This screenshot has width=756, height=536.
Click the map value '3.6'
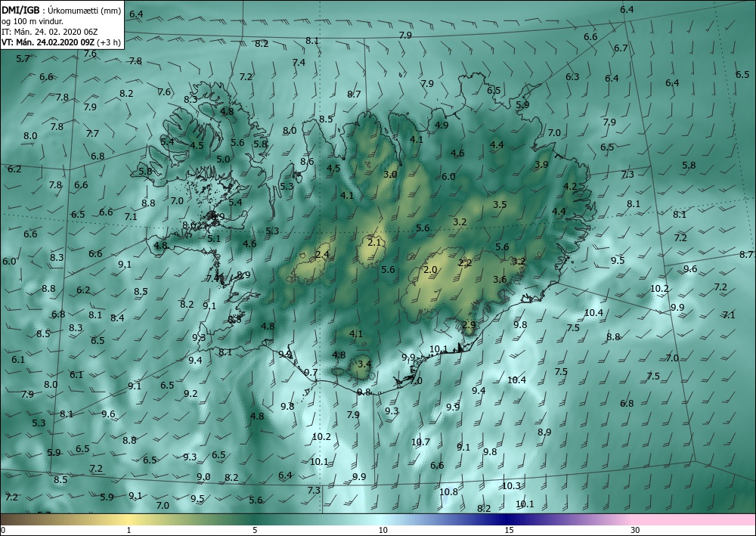point(500,280)
